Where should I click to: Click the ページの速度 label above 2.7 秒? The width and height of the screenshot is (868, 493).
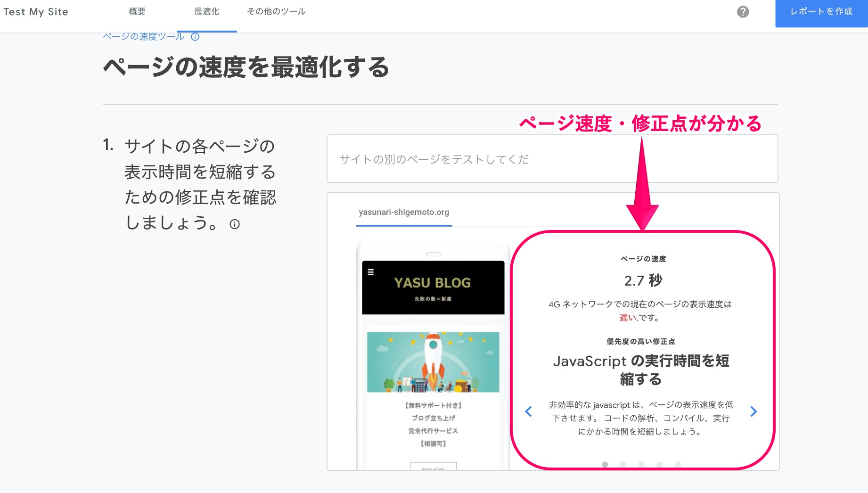tap(643, 259)
